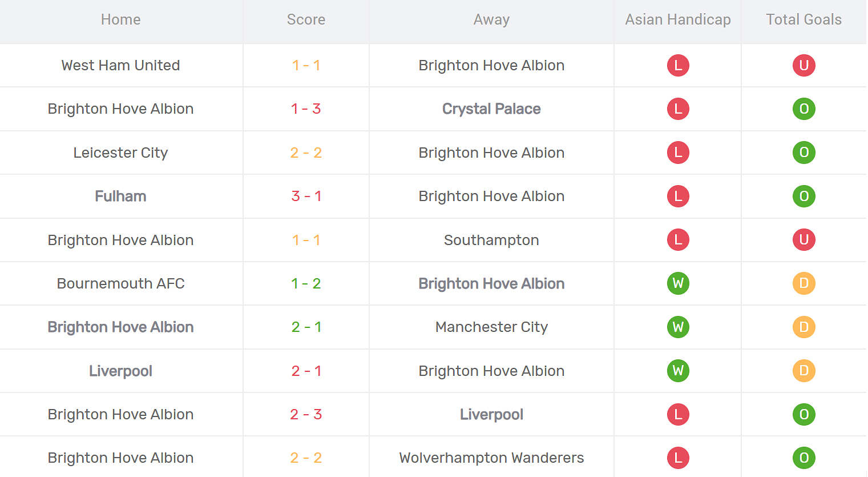Click the red L badge in West Ham United row

click(678, 65)
